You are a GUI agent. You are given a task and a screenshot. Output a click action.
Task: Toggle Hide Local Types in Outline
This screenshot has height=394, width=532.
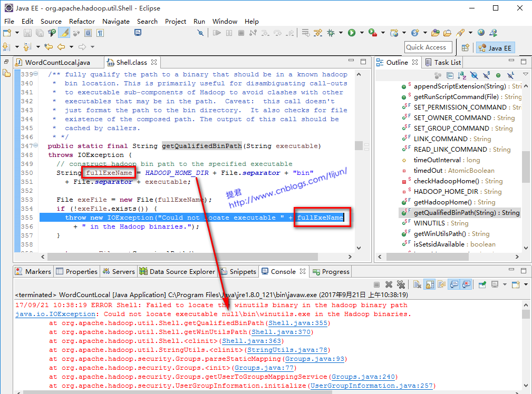tap(510, 75)
